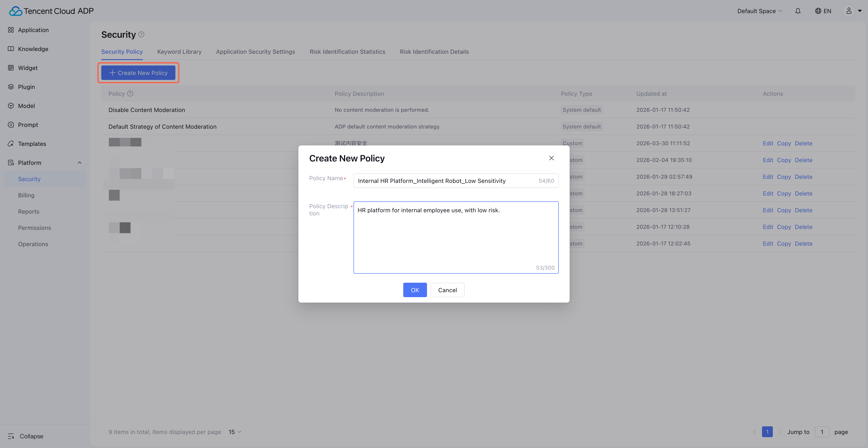Viewport: 868px width, 448px height.
Task: Open Plugin in the sidebar
Action: 26,87
